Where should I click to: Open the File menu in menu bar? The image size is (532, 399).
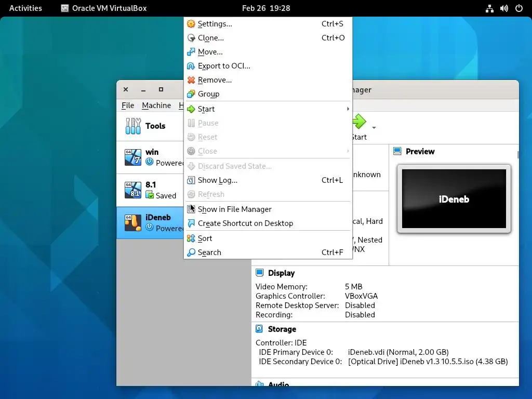pyautogui.click(x=128, y=105)
